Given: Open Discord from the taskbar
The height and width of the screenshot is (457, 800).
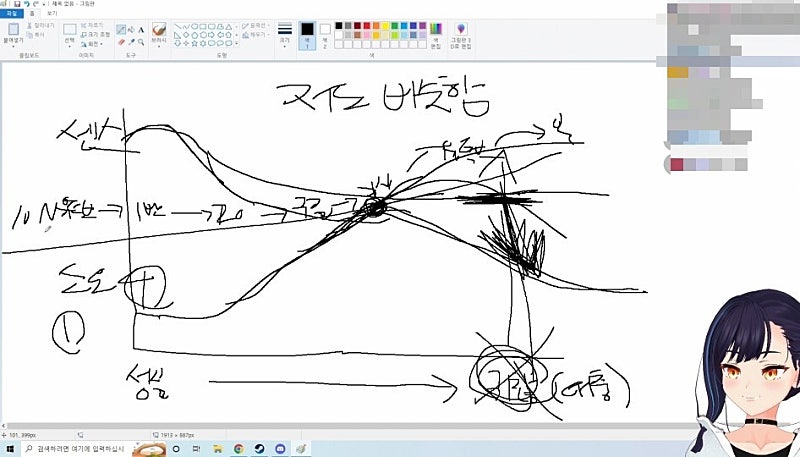Looking at the screenshot, I should [x=280, y=449].
